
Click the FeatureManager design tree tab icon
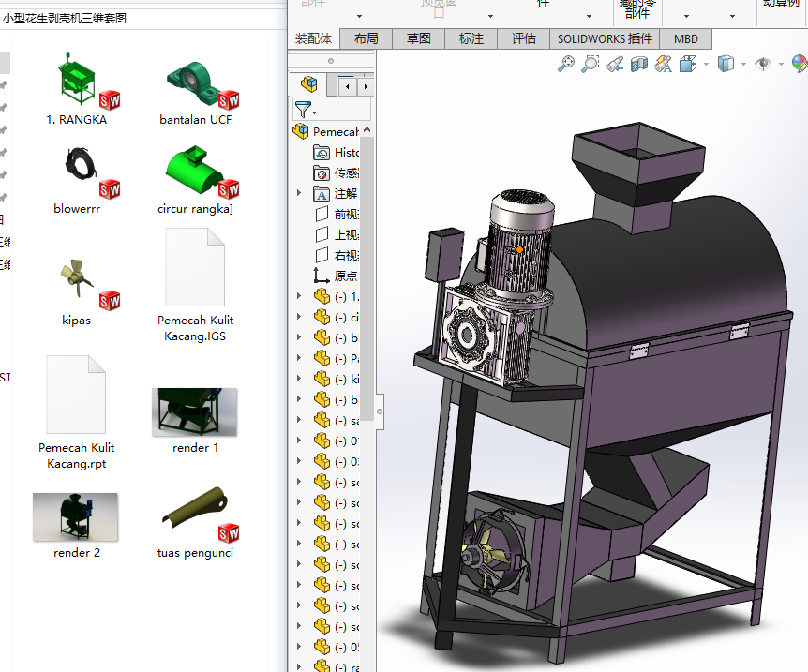(x=308, y=85)
